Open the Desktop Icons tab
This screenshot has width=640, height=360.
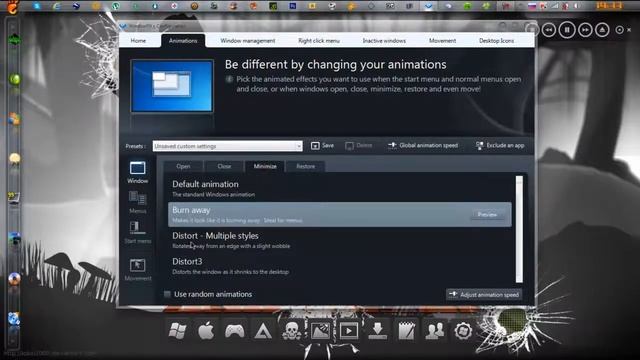(496, 41)
